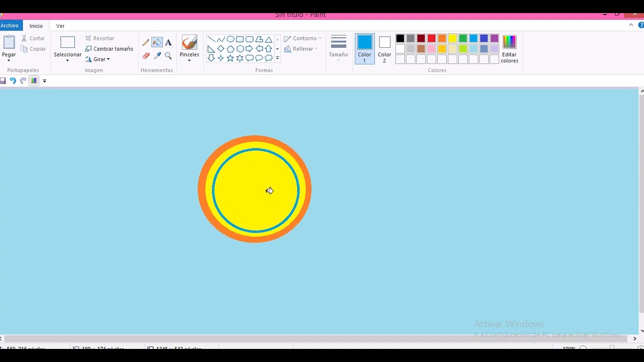Choose the Right triangle shape
The image size is (644, 362).
pos(211,49)
